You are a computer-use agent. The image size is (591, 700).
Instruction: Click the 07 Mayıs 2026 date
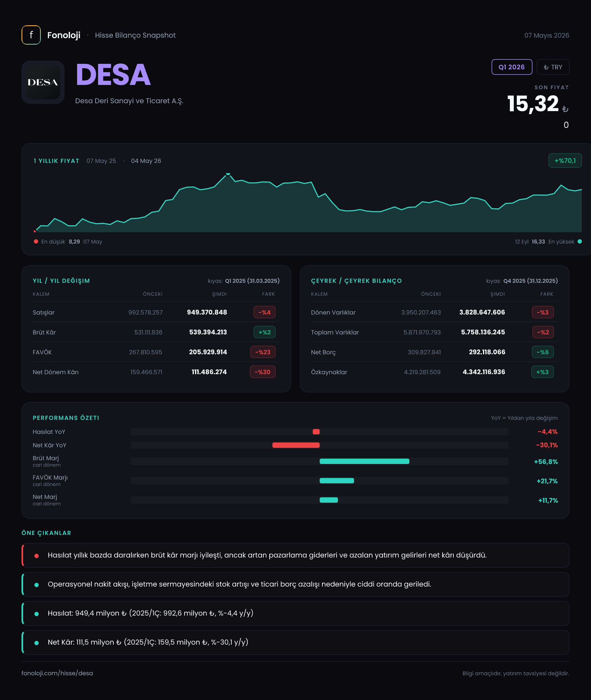pos(547,35)
